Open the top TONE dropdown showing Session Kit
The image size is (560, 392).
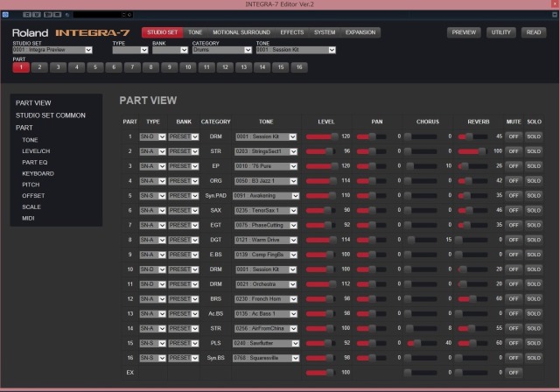pos(296,50)
